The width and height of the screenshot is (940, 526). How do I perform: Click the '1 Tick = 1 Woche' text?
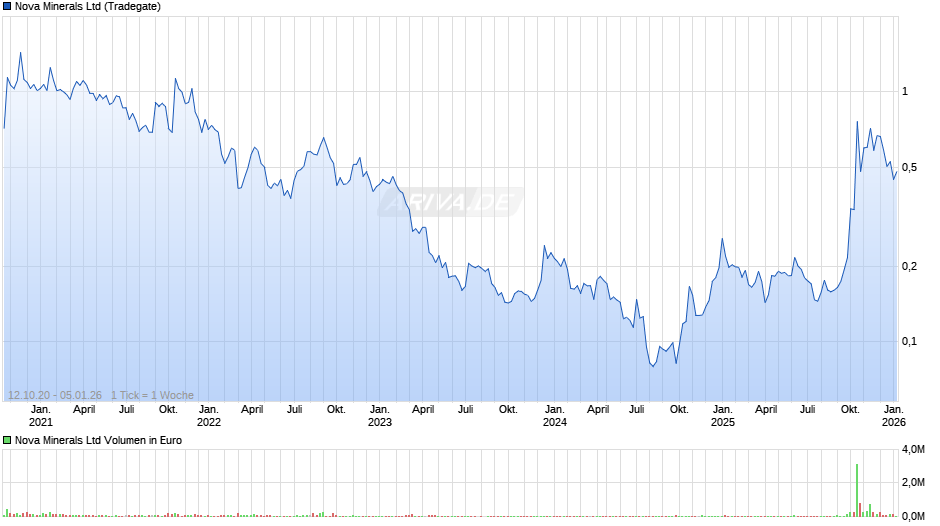(152, 395)
